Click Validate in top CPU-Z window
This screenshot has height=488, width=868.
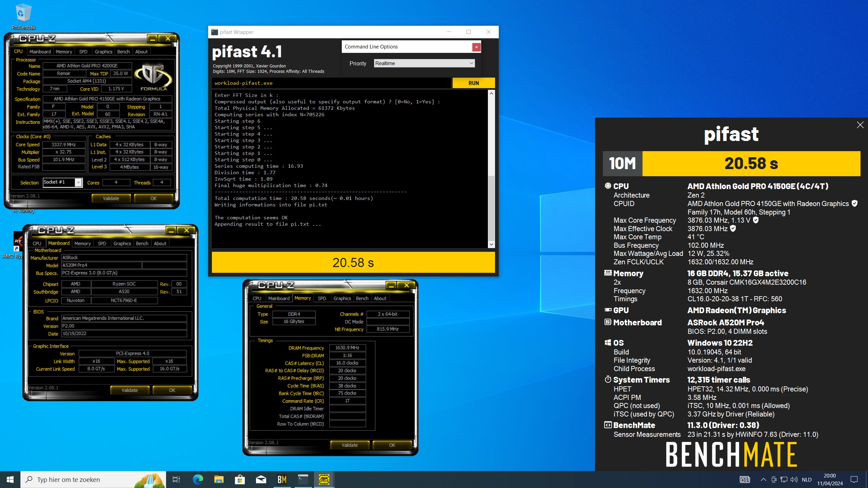pos(111,199)
